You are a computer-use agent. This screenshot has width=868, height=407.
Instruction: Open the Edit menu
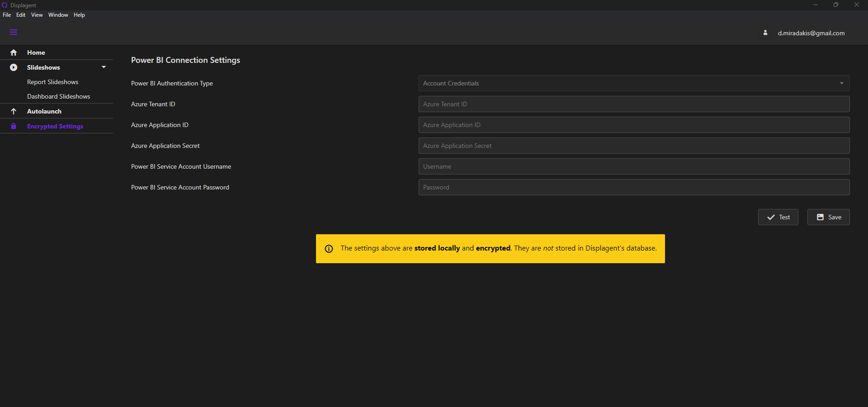click(21, 15)
